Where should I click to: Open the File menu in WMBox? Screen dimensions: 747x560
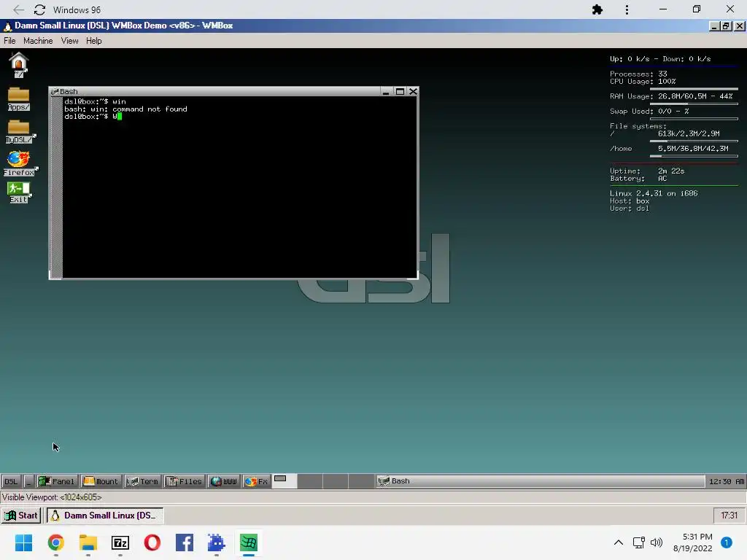point(9,41)
